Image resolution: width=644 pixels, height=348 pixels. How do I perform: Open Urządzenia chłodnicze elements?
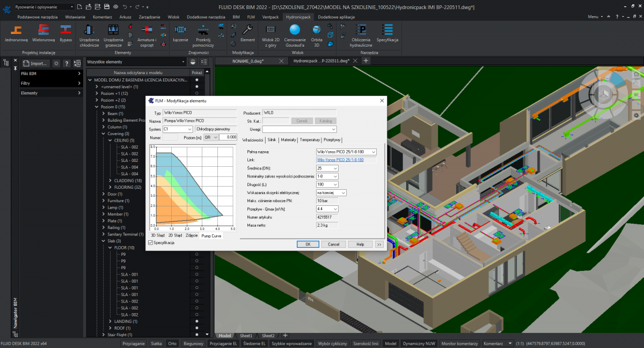point(89,33)
